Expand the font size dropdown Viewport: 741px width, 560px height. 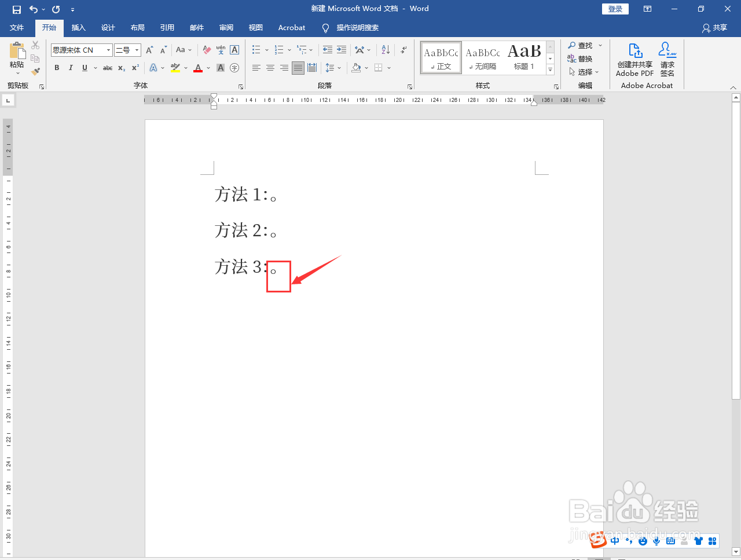pyautogui.click(x=137, y=50)
